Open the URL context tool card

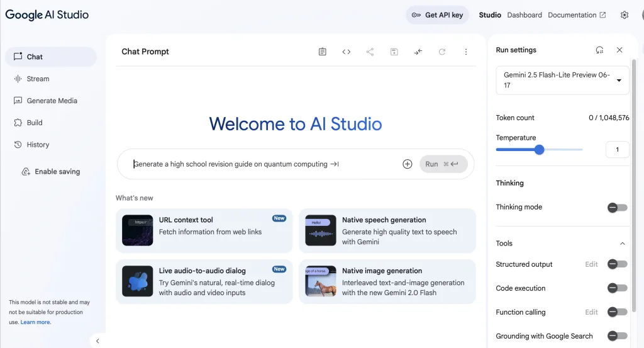[x=204, y=230]
